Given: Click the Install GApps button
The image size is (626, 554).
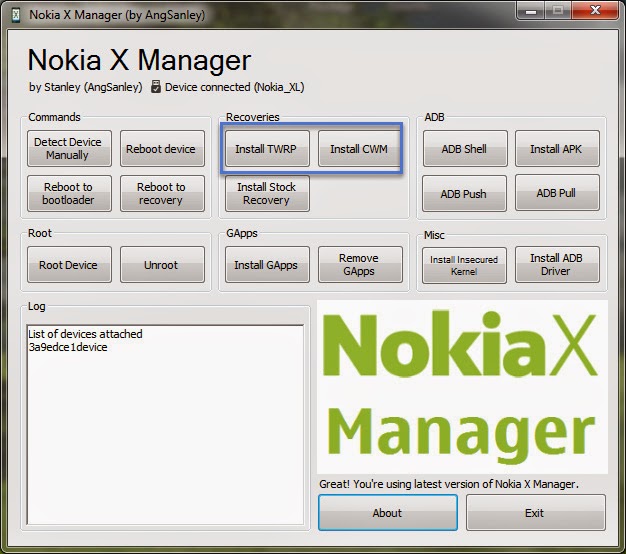Looking at the screenshot, I should coord(267,265).
